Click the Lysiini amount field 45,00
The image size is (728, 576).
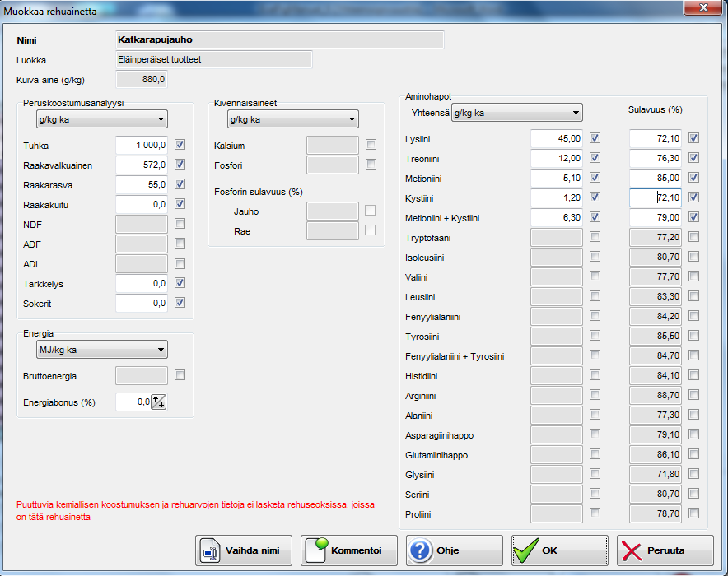557,139
